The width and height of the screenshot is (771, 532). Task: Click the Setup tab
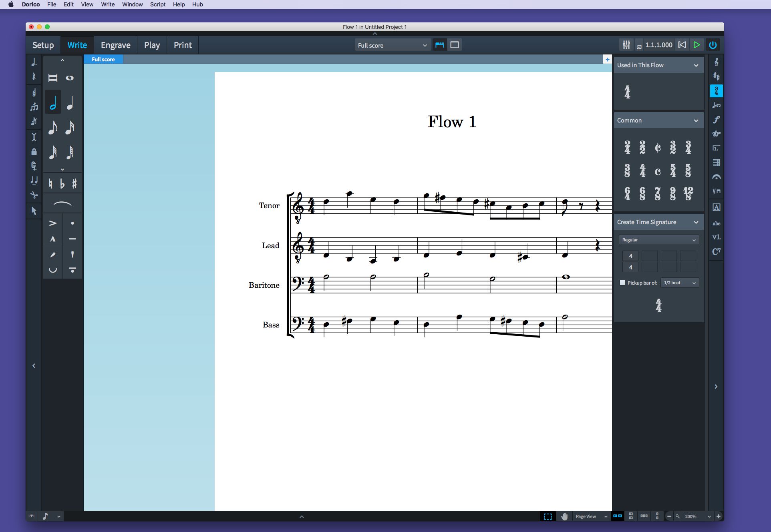[43, 44]
